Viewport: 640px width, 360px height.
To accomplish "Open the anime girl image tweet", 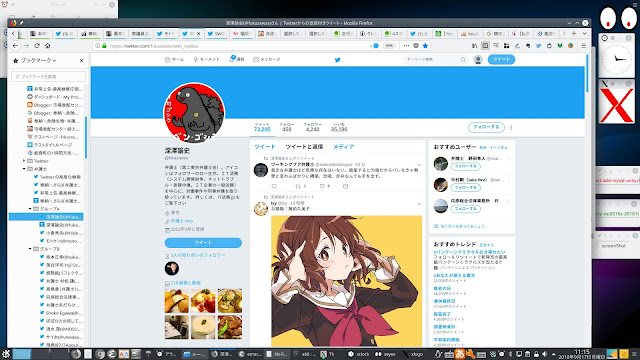I will pyautogui.click(x=347, y=281).
